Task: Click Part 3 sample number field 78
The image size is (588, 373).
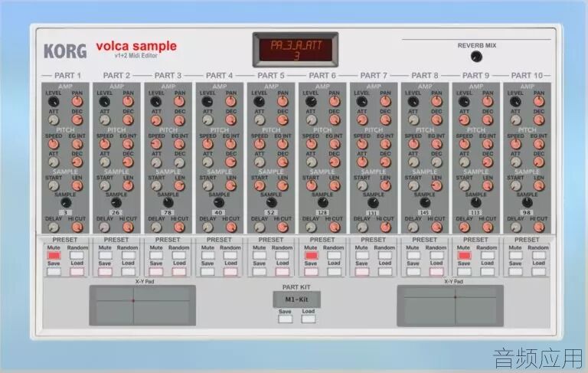Action: (x=168, y=213)
